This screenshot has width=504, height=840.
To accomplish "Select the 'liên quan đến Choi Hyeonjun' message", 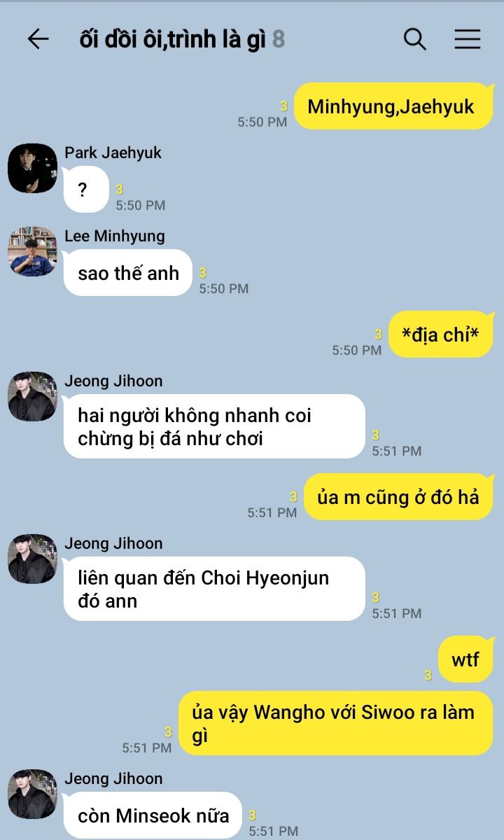I will click(214, 589).
